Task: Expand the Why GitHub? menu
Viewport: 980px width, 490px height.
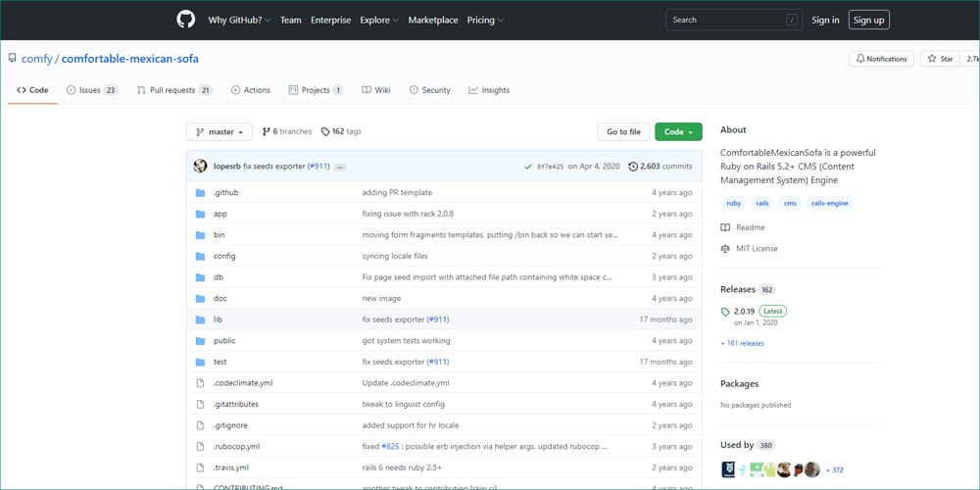Action: click(239, 20)
